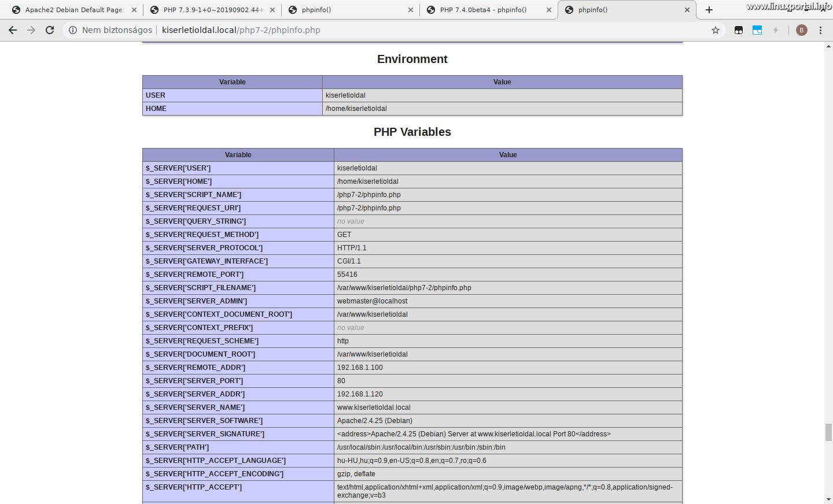Close the PHP 7.4.0beta4 tab

point(548,9)
